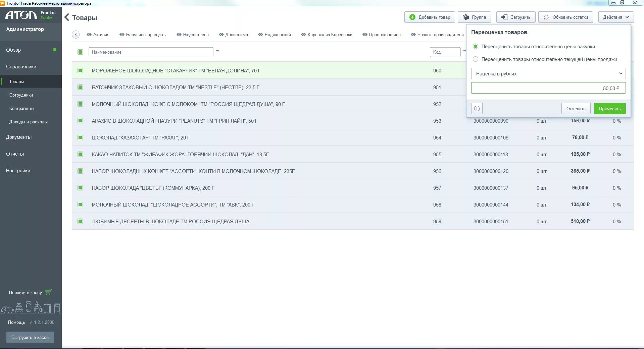Click the green status dot beside Обзор
The width and height of the screenshot is (644, 349).
[54, 50]
